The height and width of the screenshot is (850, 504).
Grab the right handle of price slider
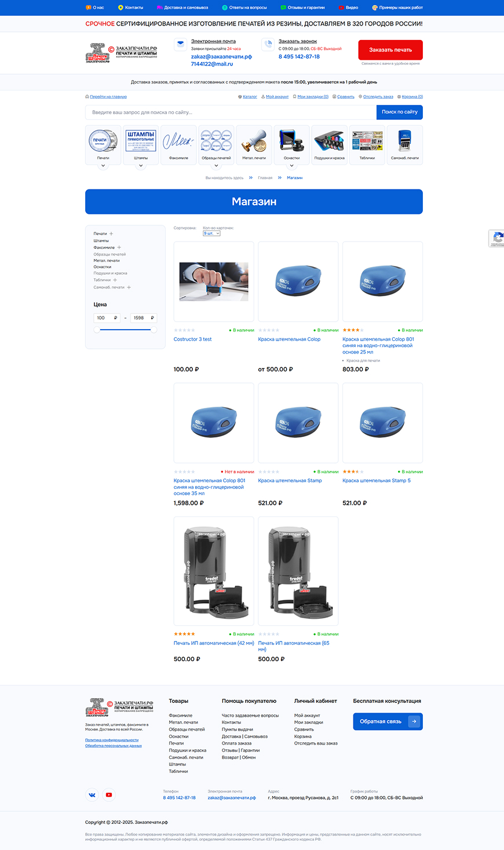click(154, 330)
